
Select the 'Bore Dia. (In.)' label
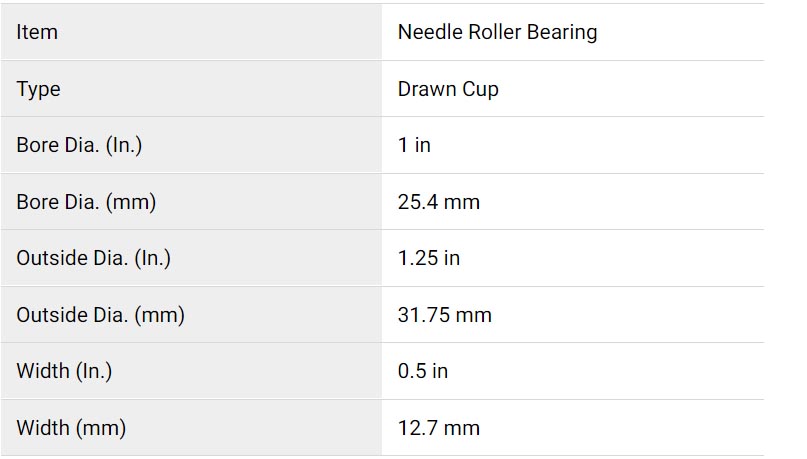79,145
